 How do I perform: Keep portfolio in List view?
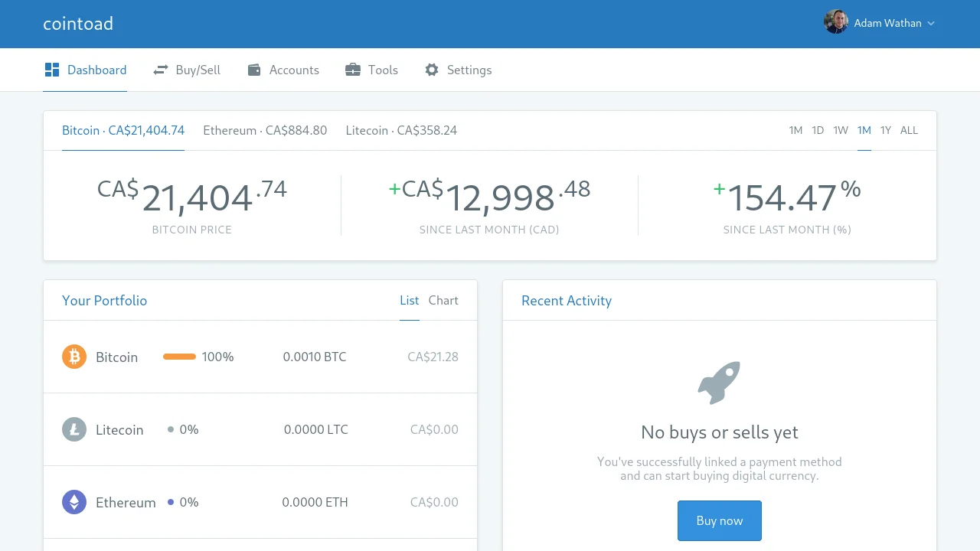409,300
